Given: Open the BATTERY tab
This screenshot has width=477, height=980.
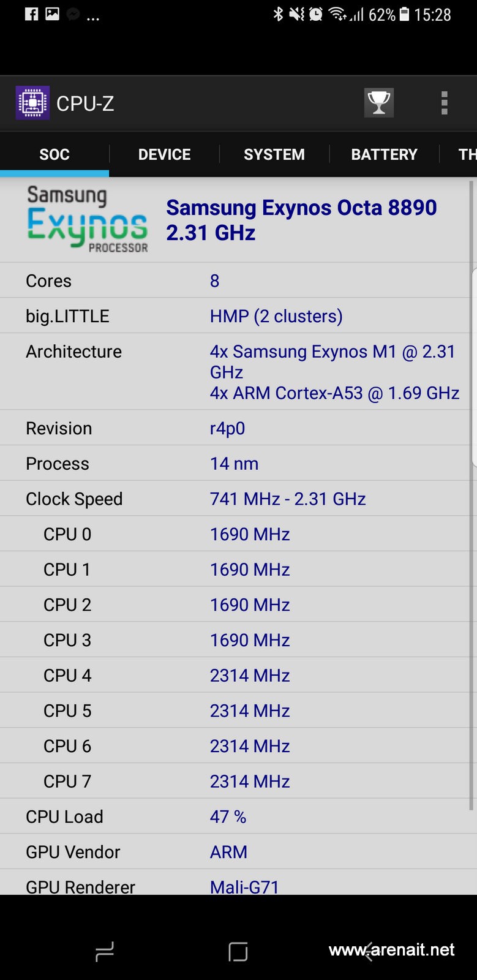Looking at the screenshot, I should pos(384,154).
